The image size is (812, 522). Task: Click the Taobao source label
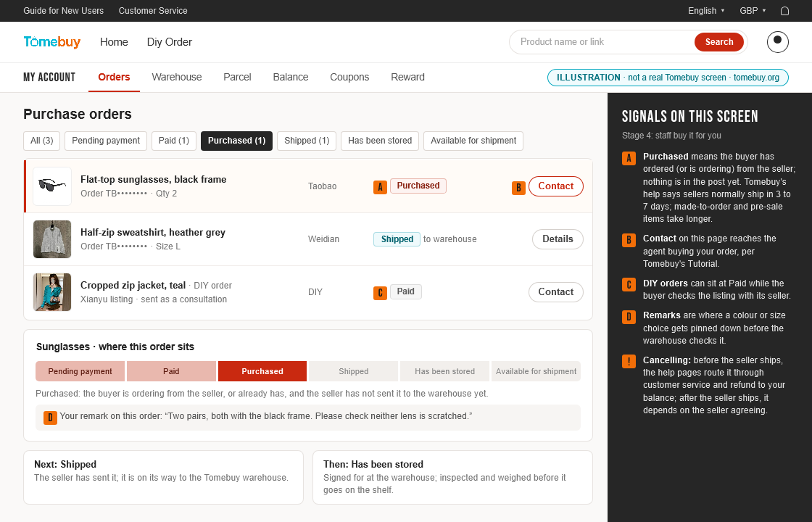[x=322, y=186]
